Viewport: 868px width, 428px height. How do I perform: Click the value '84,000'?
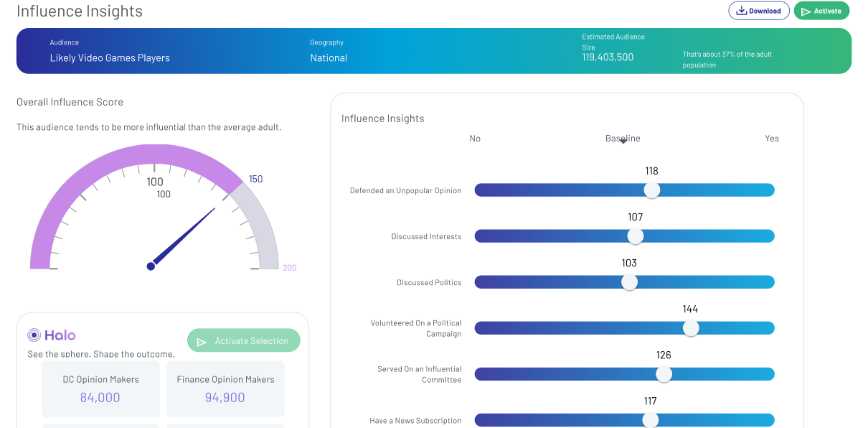pyautogui.click(x=100, y=397)
